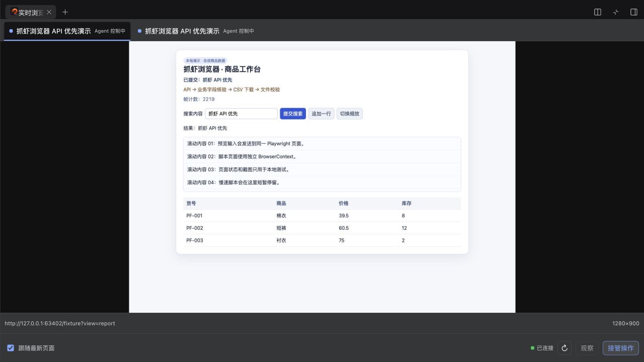The height and width of the screenshot is (362, 644).
Task: Click the price 60.5 cell
Action: point(344,228)
